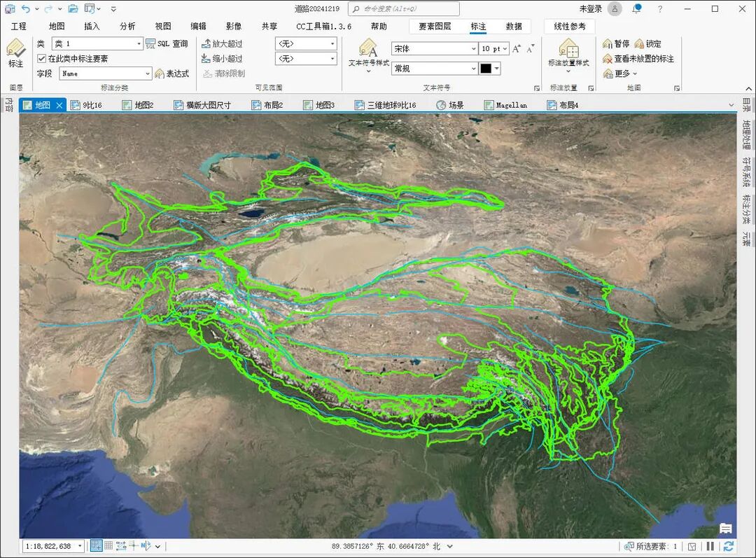Open the 工程 project tab

pos(19,26)
